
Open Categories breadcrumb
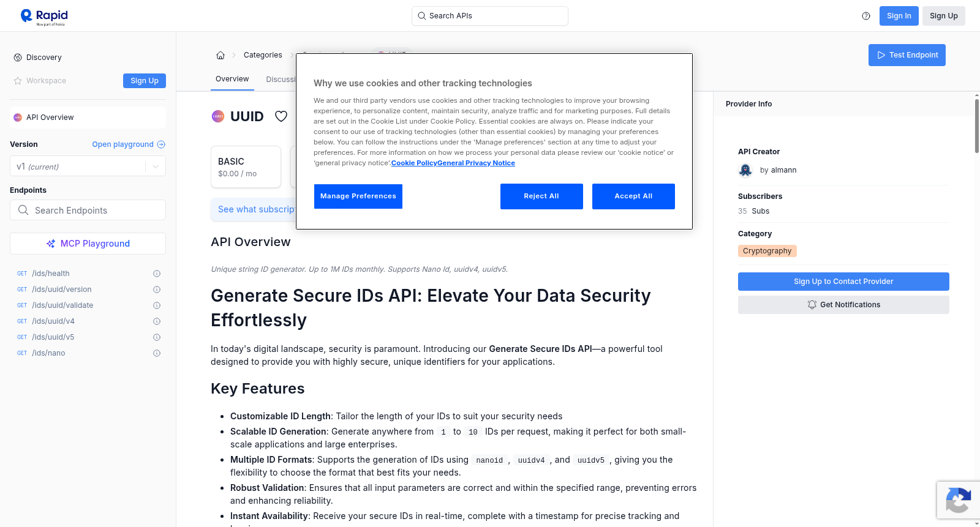[263, 55]
